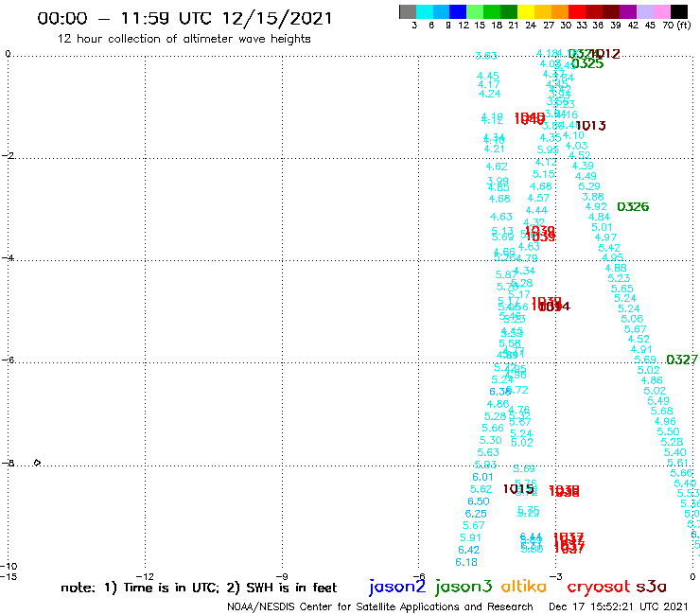Screen dimensions: 700x615
Task: Click the wave height value 4.24
Action: (490, 94)
